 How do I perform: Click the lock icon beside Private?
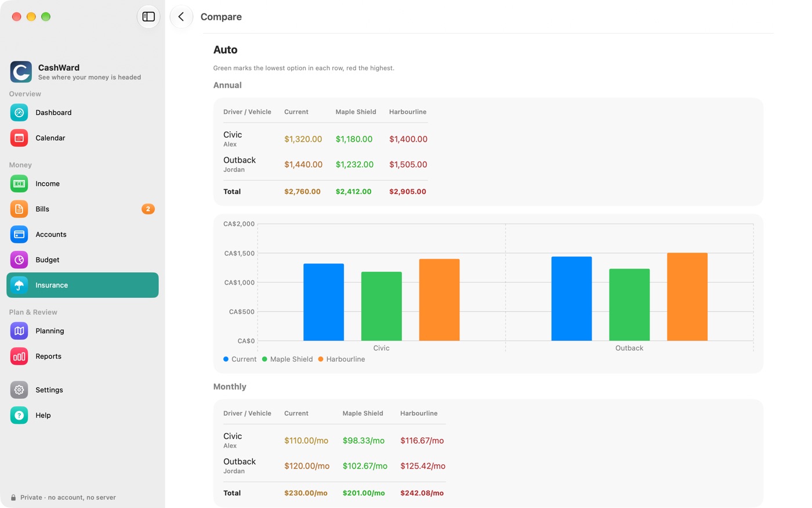[13, 498]
